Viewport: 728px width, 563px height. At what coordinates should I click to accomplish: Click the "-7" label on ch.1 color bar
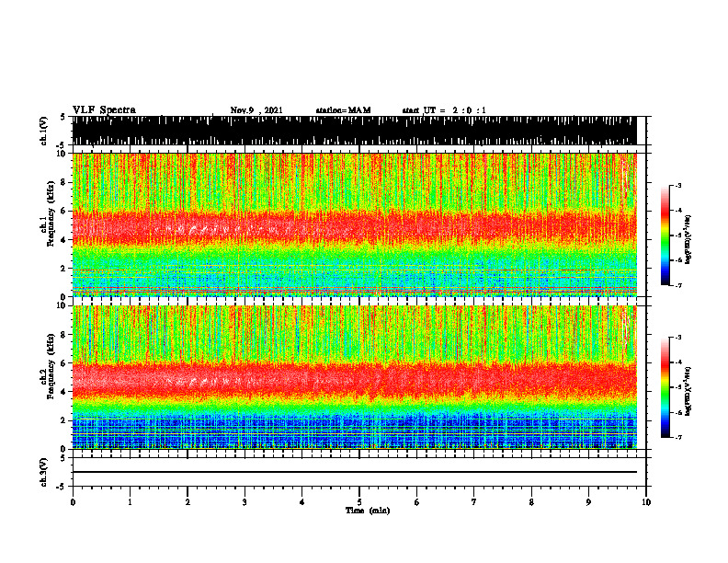(x=678, y=285)
